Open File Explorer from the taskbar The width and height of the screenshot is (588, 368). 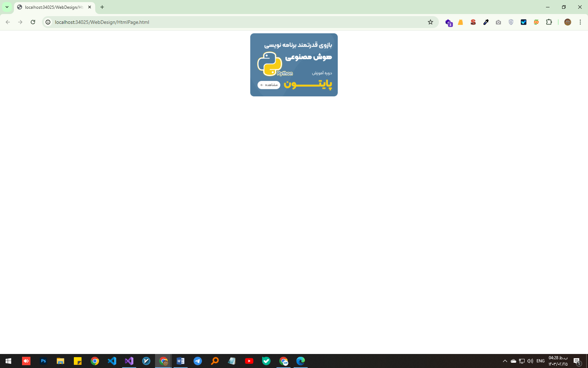(x=61, y=361)
